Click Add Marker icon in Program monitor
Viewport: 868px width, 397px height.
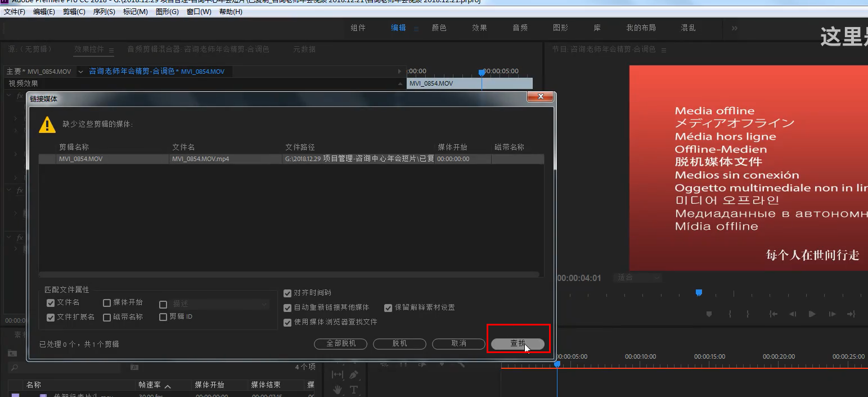pyautogui.click(x=709, y=314)
